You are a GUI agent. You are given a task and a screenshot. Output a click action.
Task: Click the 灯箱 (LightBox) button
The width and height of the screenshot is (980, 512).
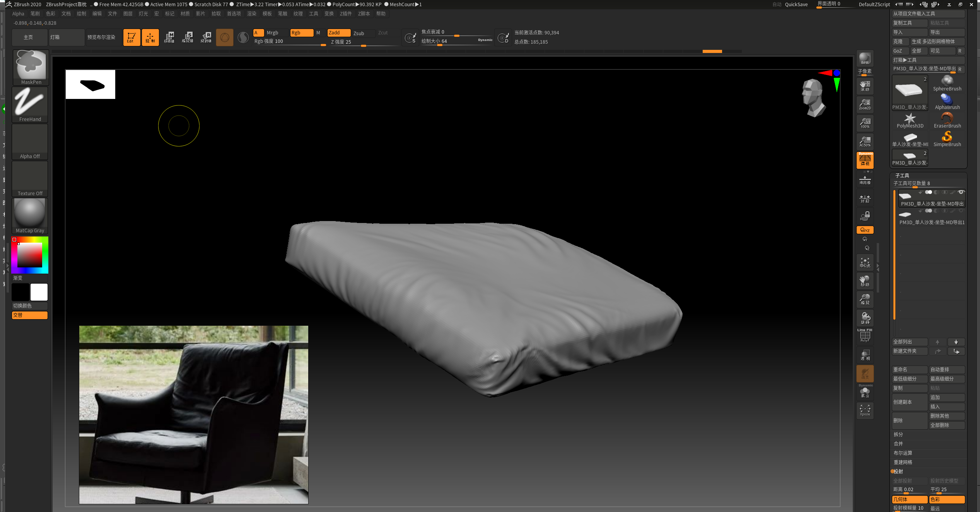(x=67, y=37)
